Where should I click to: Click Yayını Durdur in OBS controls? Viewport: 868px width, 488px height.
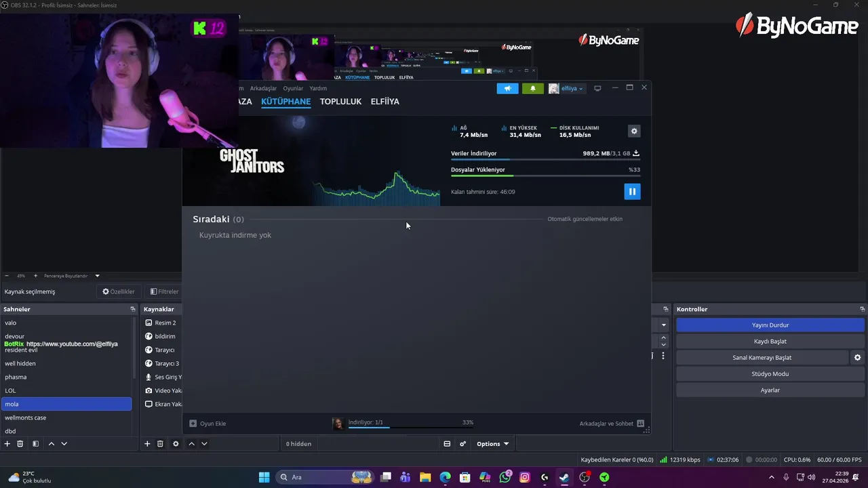tap(770, 325)
